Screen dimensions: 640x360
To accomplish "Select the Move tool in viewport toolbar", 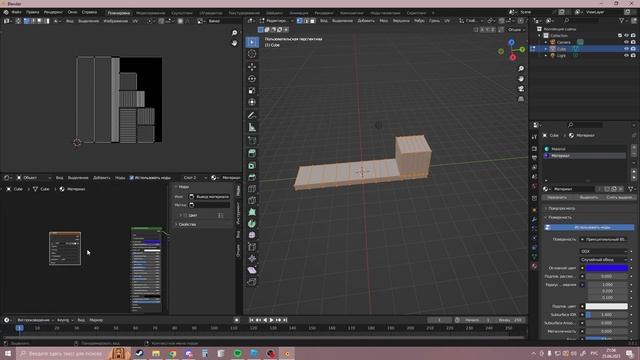I will (x=252, y=67).
